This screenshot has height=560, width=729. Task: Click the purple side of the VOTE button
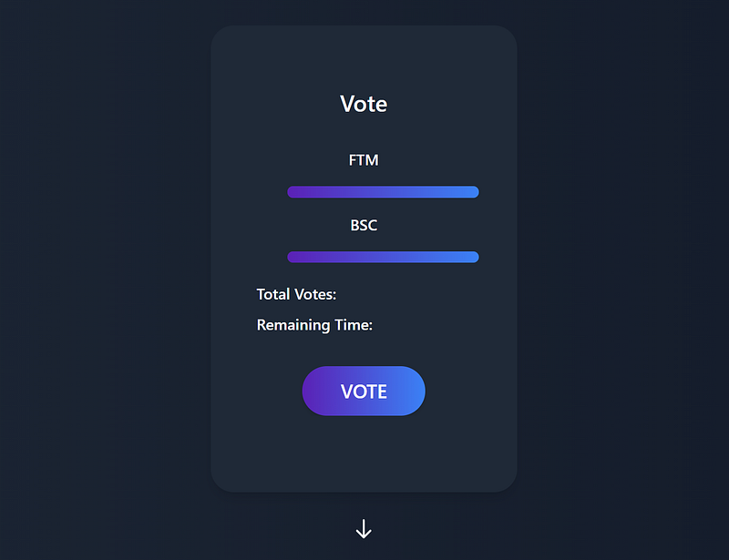(319, 391)
